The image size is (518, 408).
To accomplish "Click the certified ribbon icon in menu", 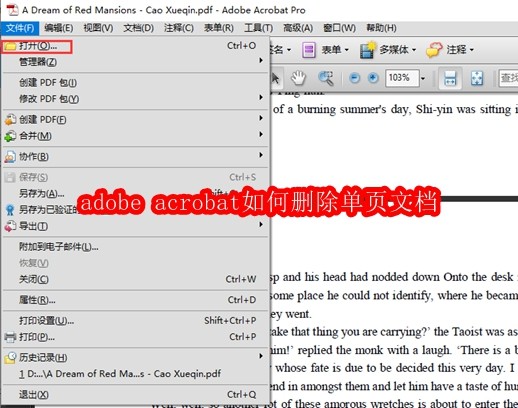I will 10,210.
